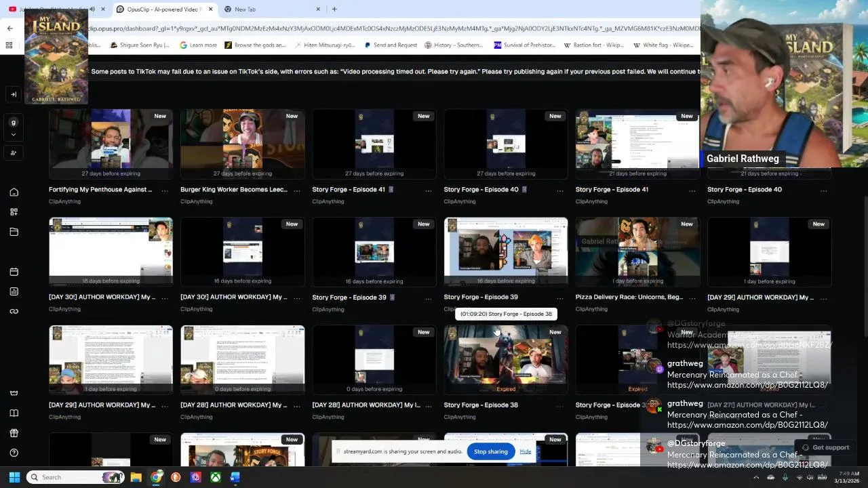Open the DuckDuckGo browser from the taskbar

(176, 477)
